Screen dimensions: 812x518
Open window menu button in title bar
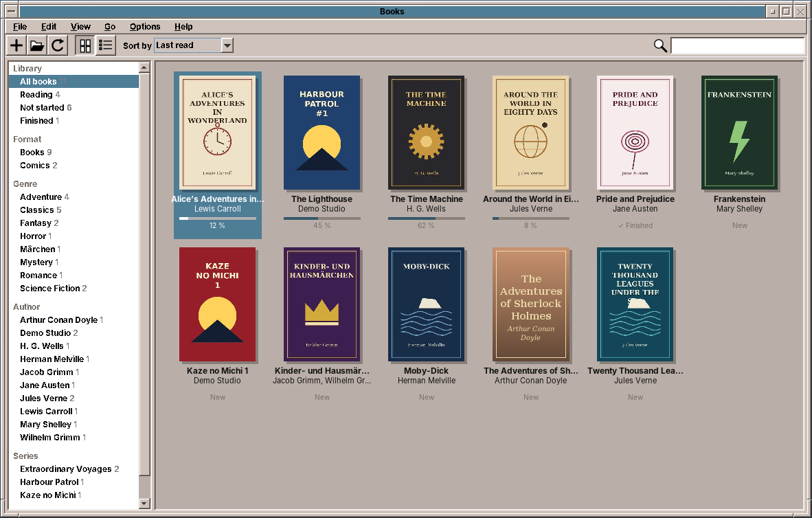tap(11, 11)
